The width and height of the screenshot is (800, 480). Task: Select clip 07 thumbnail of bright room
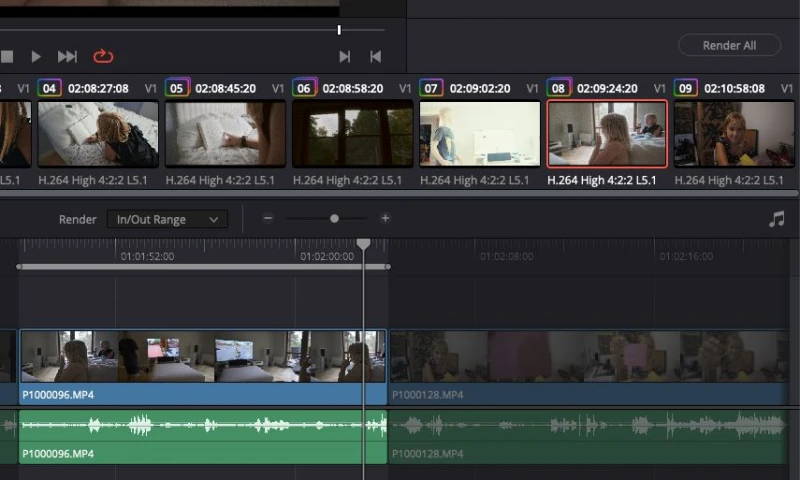tap(480, 134)
